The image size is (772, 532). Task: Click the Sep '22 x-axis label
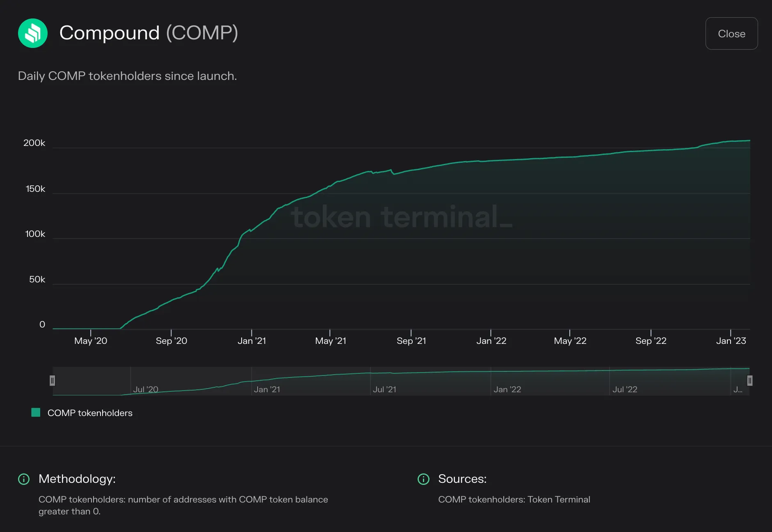point(651,341)
